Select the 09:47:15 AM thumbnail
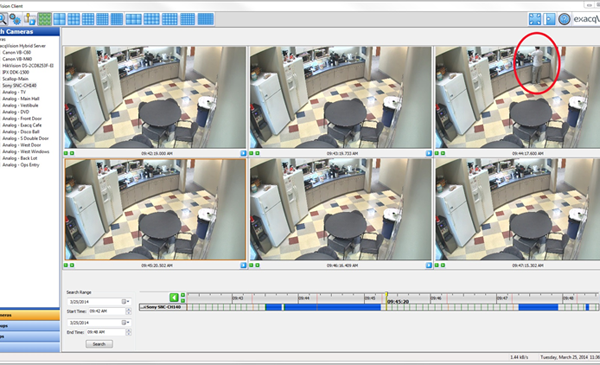The width and height of the screenshot is (600, 365). point(517,210)
